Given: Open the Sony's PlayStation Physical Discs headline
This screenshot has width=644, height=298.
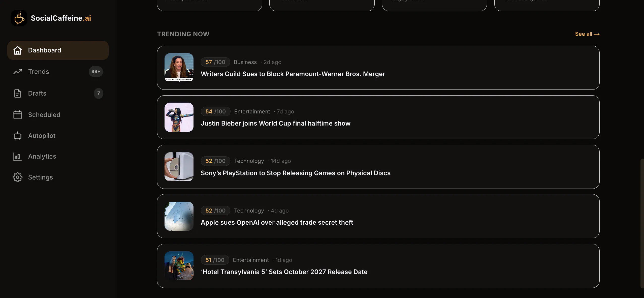Looking at the screenshot, I should tap(296, 173).
